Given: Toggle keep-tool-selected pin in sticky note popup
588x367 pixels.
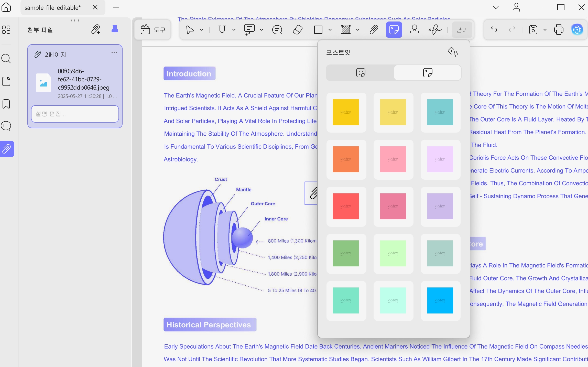Looking at the screenshot, I should point(453,52).
